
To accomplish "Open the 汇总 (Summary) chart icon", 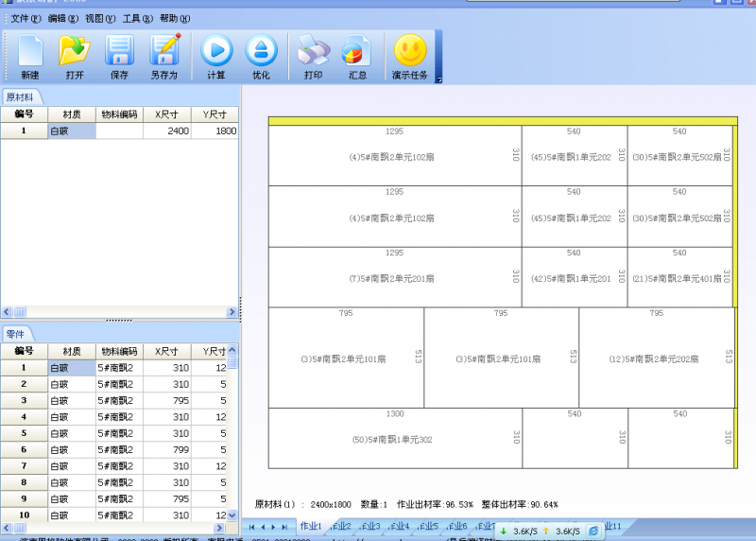I will click(357, 56).
